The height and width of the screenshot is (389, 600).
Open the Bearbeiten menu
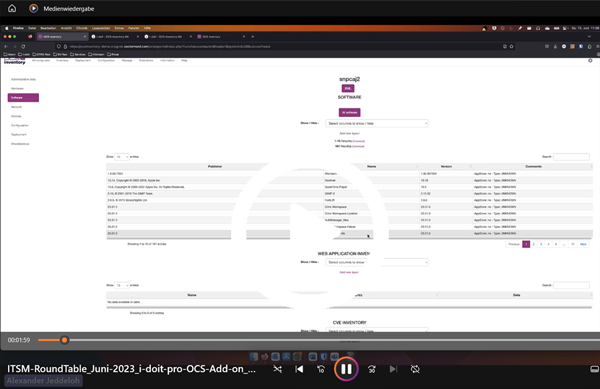48,28
